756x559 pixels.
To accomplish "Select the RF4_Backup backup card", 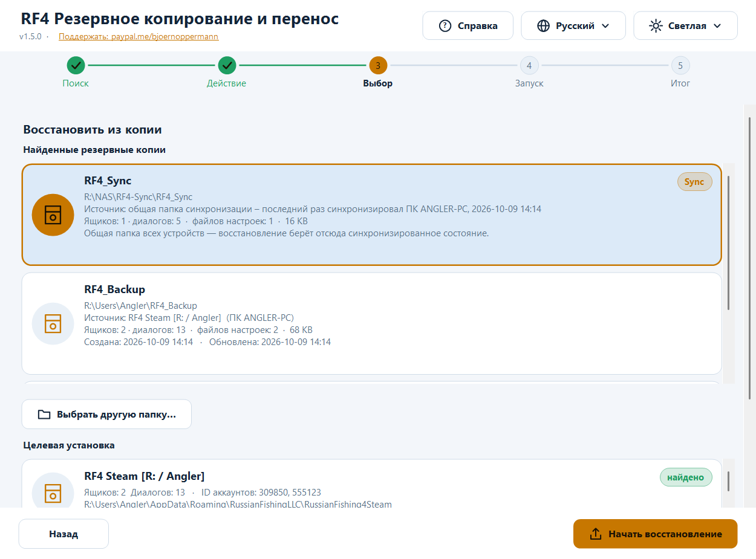I will point(372,323).
